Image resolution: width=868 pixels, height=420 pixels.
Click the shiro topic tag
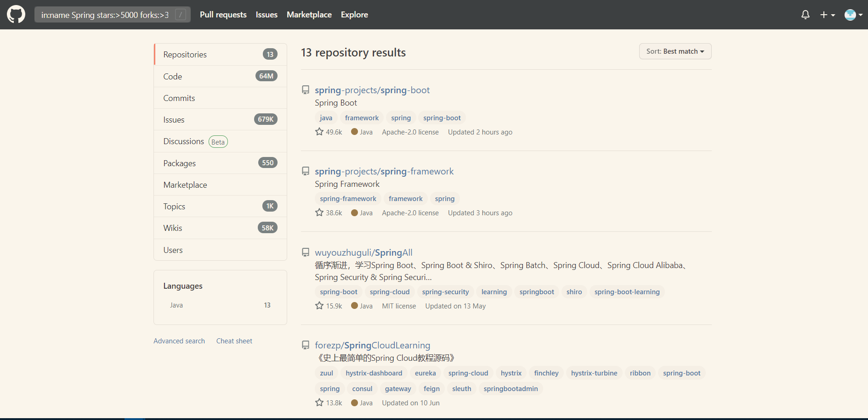[x=574, y=292]
